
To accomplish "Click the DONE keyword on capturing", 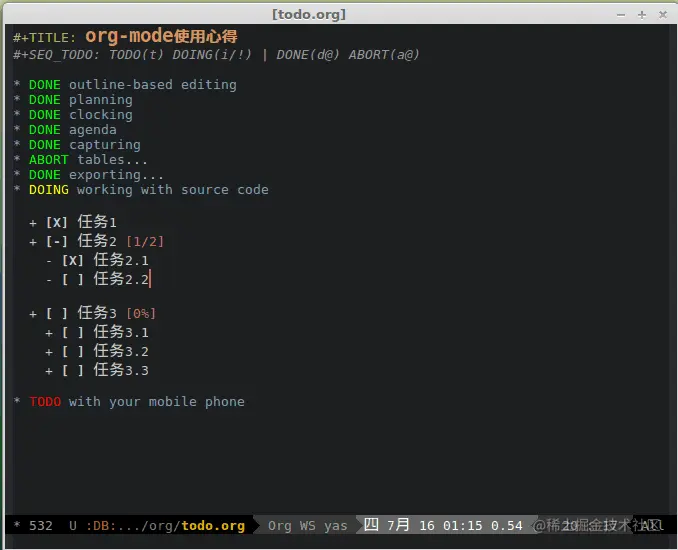I will [x=45, y=145].
